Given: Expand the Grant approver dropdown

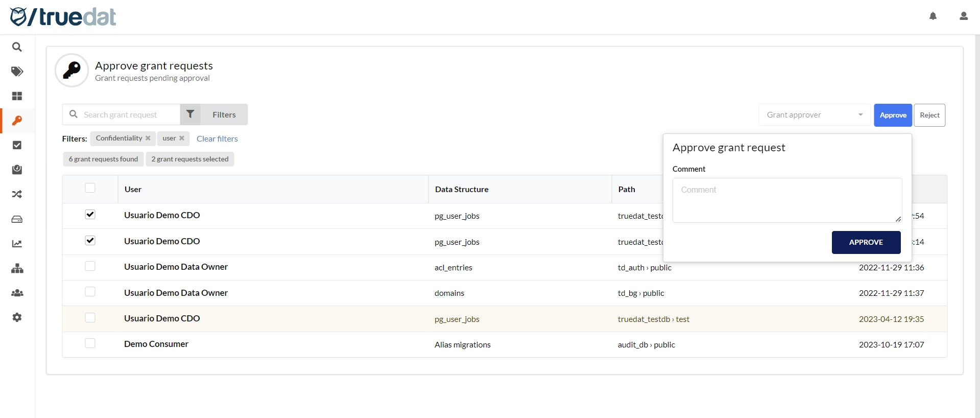Looking at the screenshot, I should (814, 115).
